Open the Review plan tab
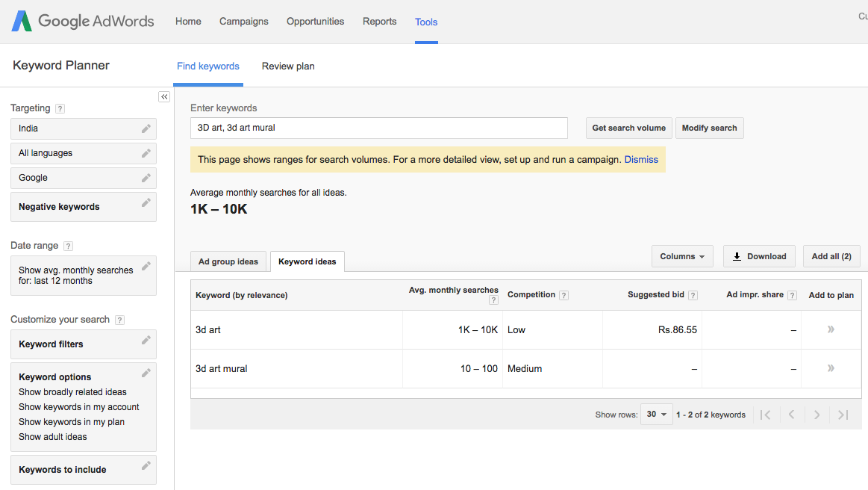 288,66
